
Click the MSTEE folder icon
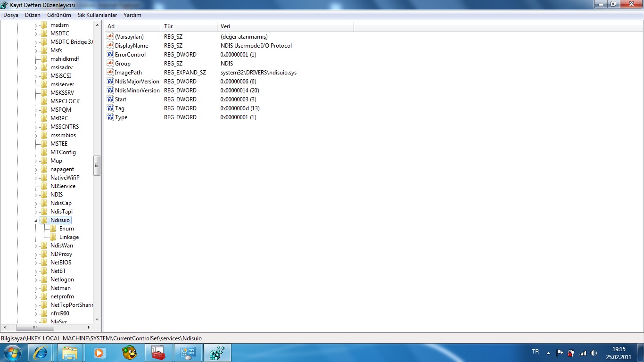click(44, 144)
